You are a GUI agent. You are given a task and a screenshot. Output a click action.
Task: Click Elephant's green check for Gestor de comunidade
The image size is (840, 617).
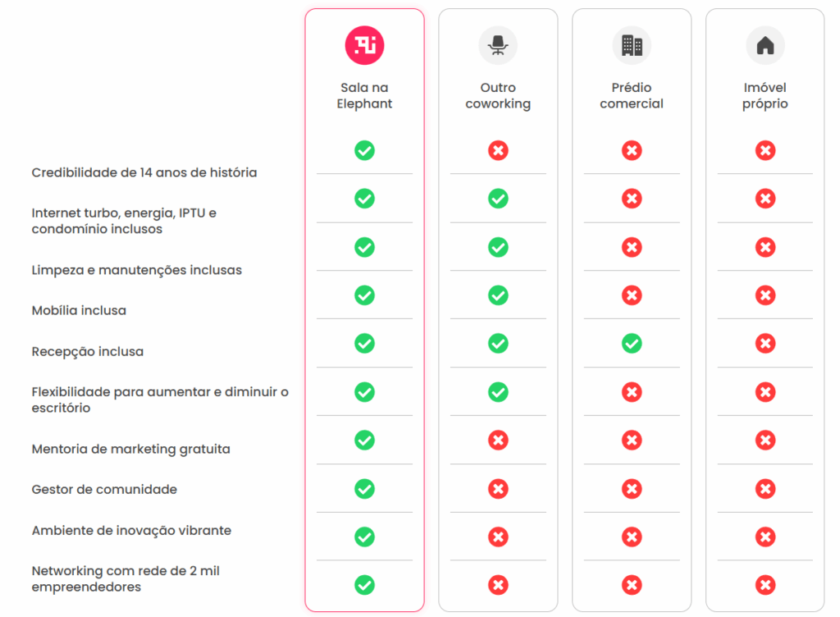coord(364,488)
